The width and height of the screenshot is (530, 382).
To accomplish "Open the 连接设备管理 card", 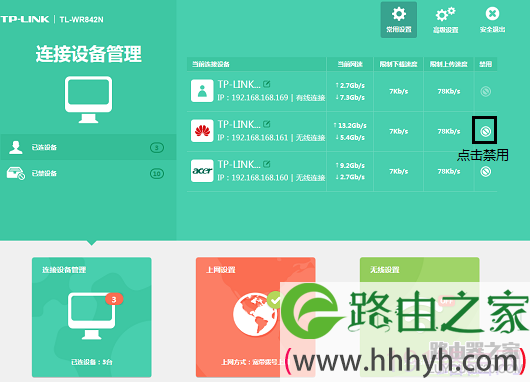I will [92, 317].
